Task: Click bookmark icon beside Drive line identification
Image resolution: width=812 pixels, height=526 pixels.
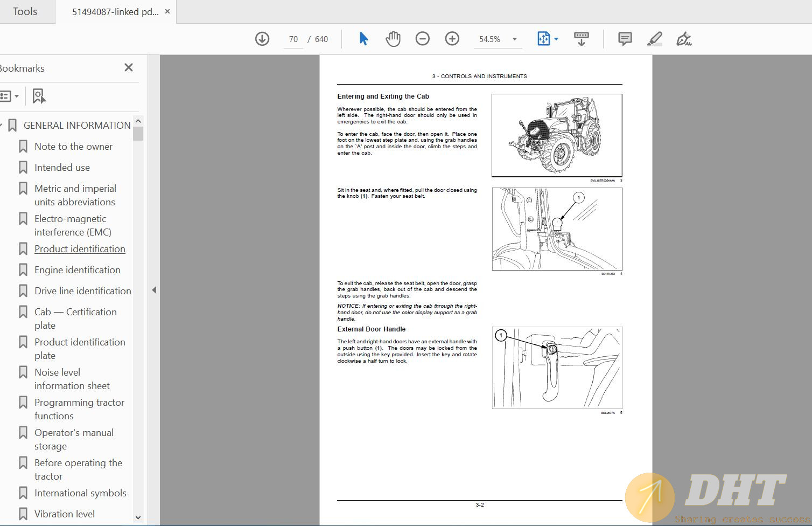Action: [x=23, y=291]
